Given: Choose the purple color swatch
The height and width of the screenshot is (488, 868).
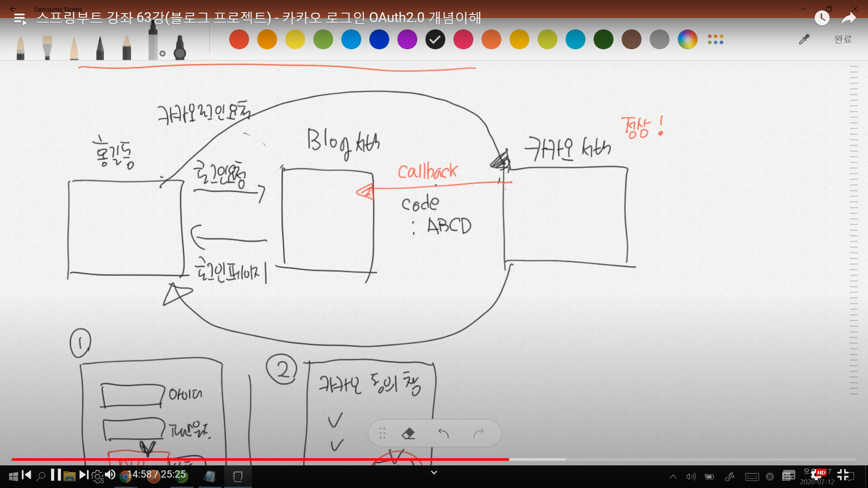Looking at the screenshot, I should [x=407, y=40].
